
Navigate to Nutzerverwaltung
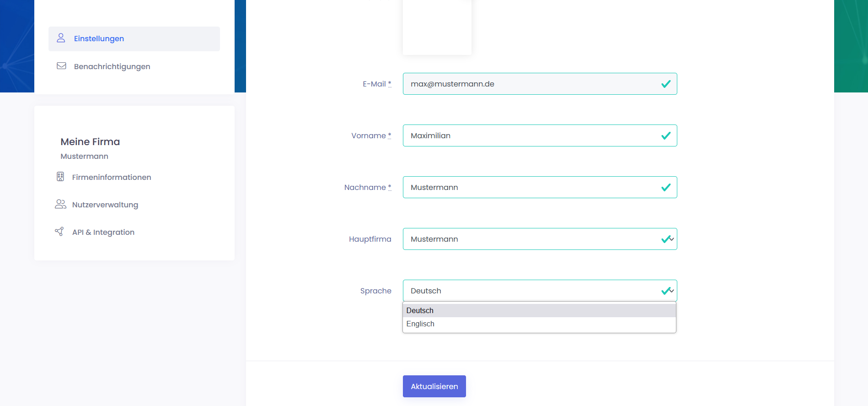coord(105,205)
